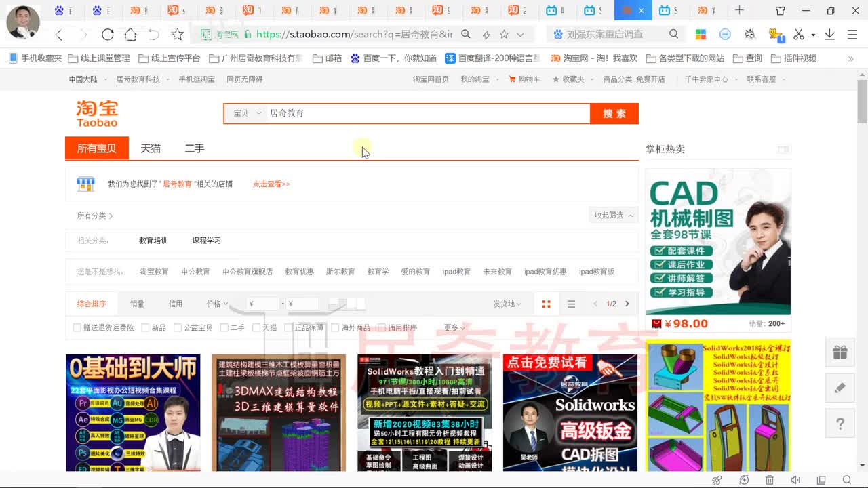This screenshot has width=868, height=488.
Task: Tick the 公益宝贝 checkbox
Action: 178,327
